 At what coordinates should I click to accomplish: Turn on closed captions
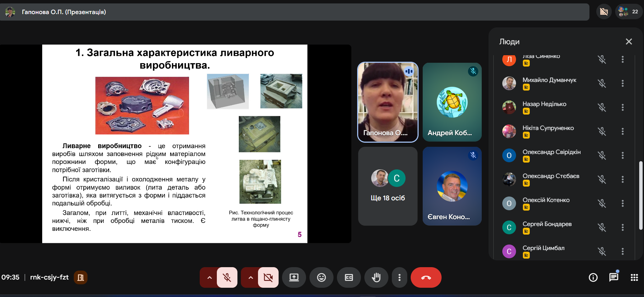[x=349, y=277]
